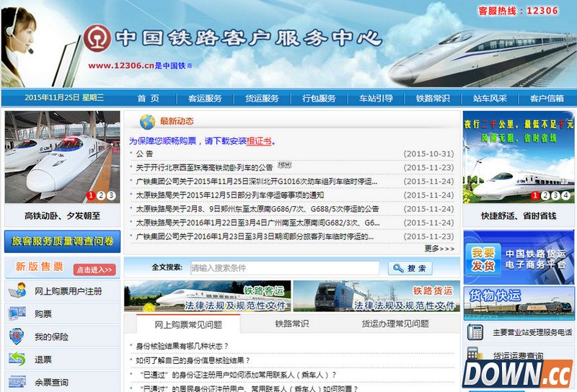Open the 我的保险 shield icon
The height and width of the screenshot is (392, 577).
[x=17, y=337]
